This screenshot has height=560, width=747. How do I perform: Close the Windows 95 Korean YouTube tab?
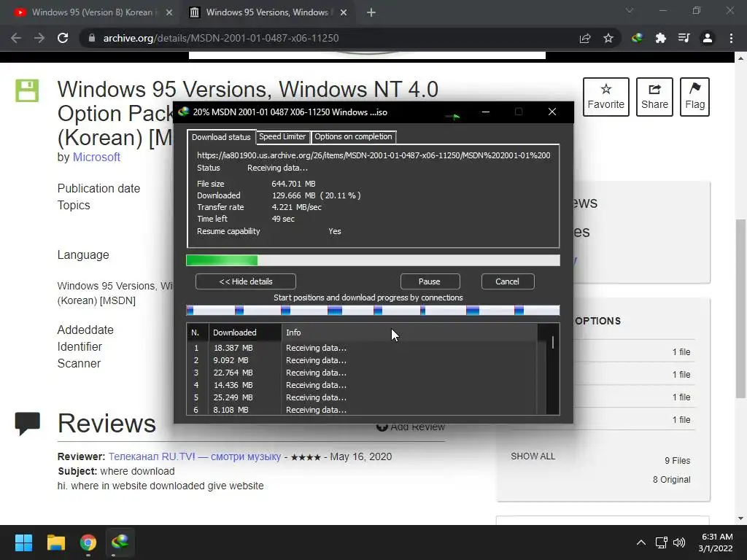point(169,12)
